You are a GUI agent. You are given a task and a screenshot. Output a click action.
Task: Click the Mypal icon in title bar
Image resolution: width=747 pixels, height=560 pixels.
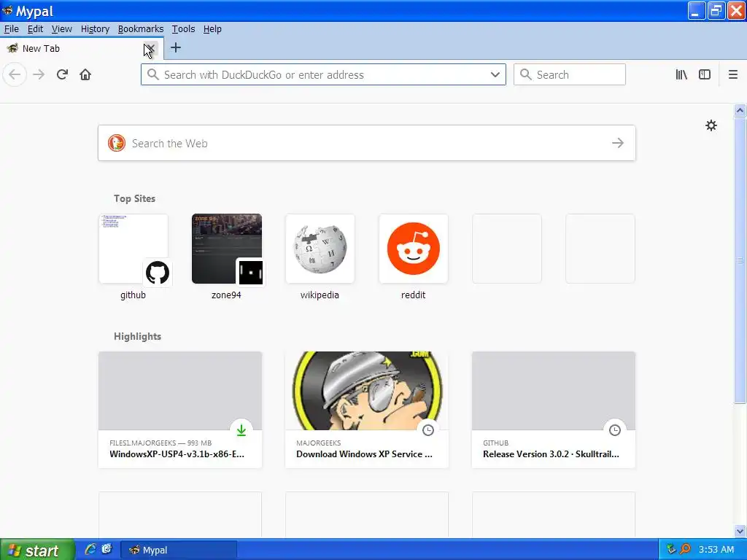[7, 10]
